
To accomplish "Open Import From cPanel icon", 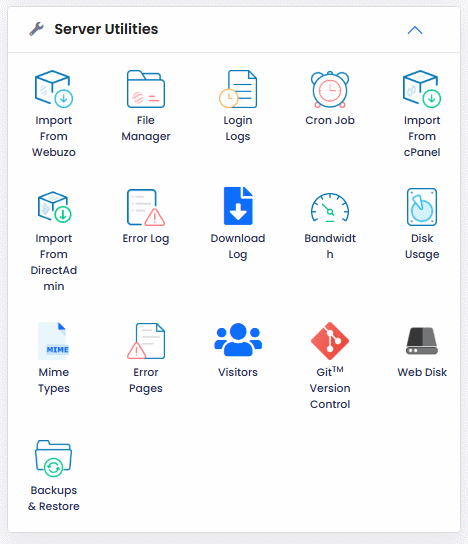I will click(422, 89).
